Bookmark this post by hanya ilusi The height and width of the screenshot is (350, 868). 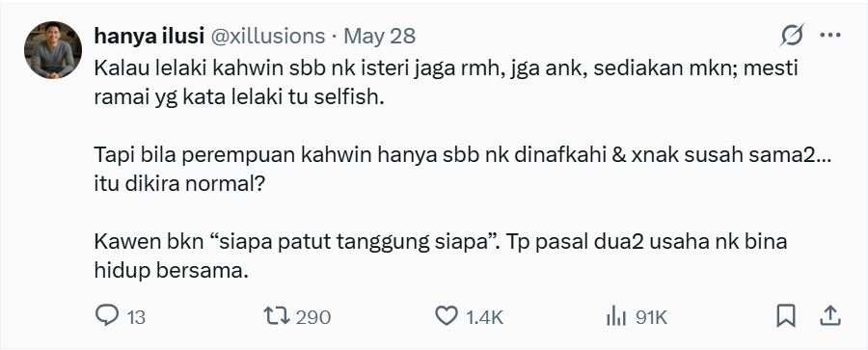click(786, 316)
